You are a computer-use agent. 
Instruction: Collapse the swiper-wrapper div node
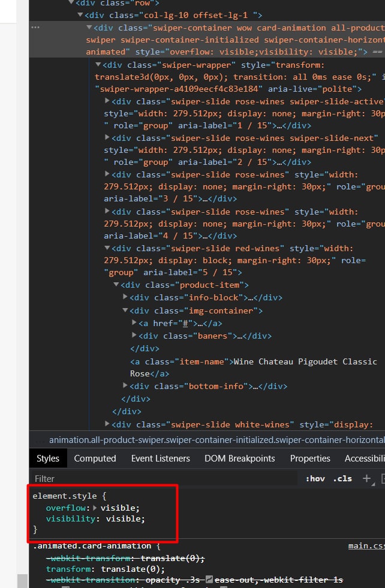[98, 65]
